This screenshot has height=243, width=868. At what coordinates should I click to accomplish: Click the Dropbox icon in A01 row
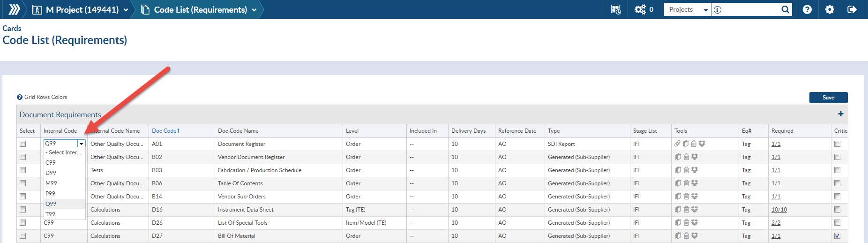[702, 144]
